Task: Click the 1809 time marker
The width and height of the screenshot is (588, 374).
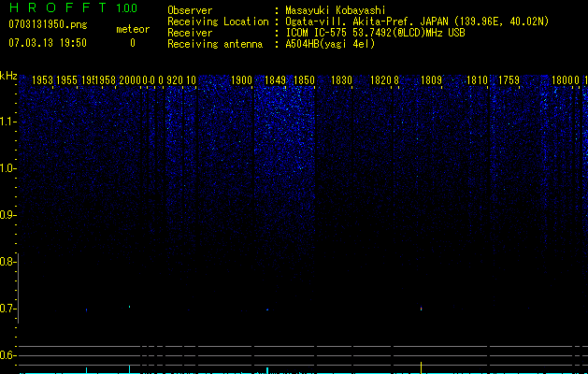Action: 431,79
